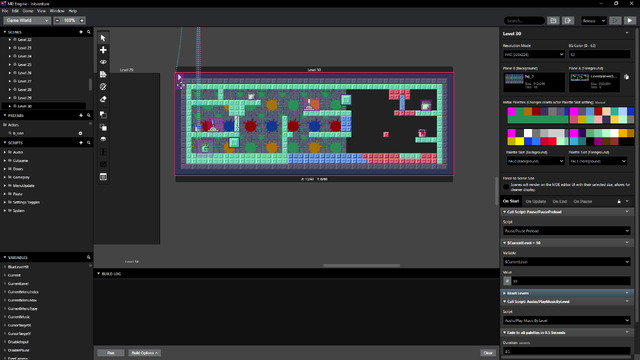640x360 pixels.
Task: Open the Game menu
Action: tap(28, 11)
